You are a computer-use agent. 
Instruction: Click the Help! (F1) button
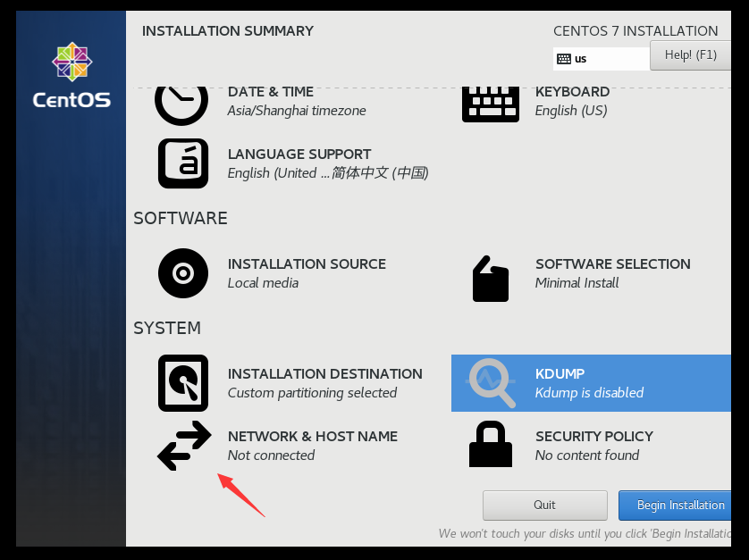[690, 55]
